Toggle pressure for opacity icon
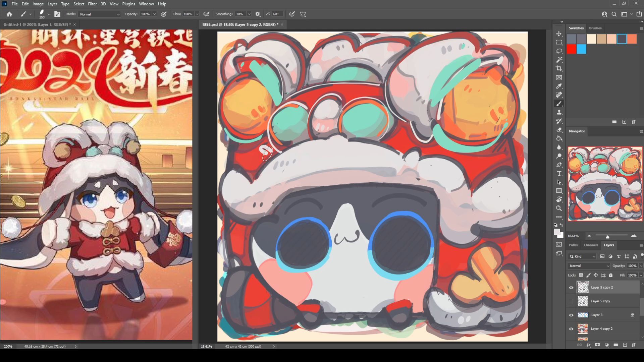 pyautogui.click(x=164, y=14)
